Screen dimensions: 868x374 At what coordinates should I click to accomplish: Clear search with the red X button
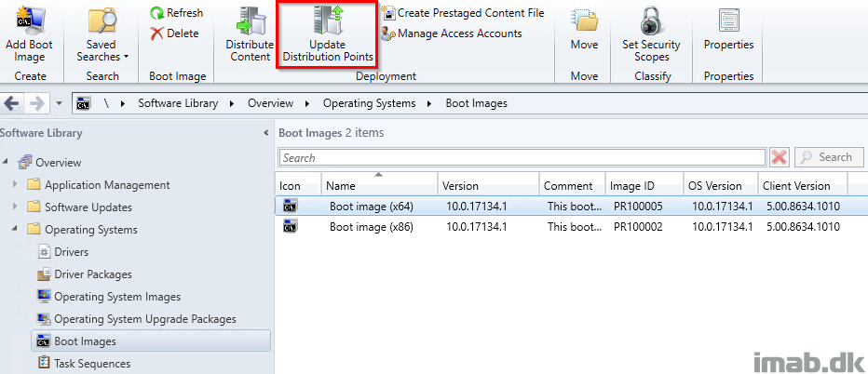pos(780,157)
